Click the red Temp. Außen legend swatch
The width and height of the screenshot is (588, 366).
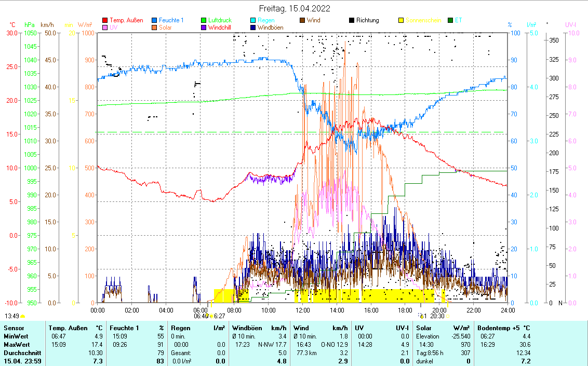105,20
